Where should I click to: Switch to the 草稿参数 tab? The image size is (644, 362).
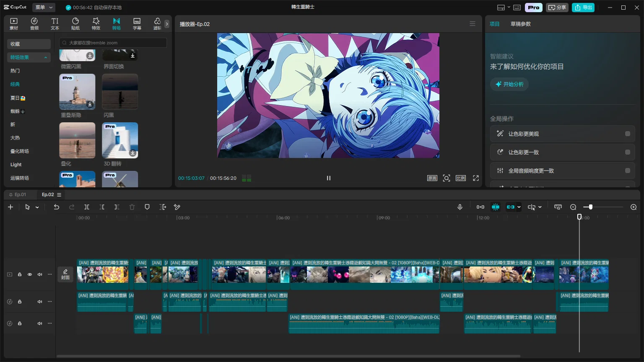(x=521, y=24)
